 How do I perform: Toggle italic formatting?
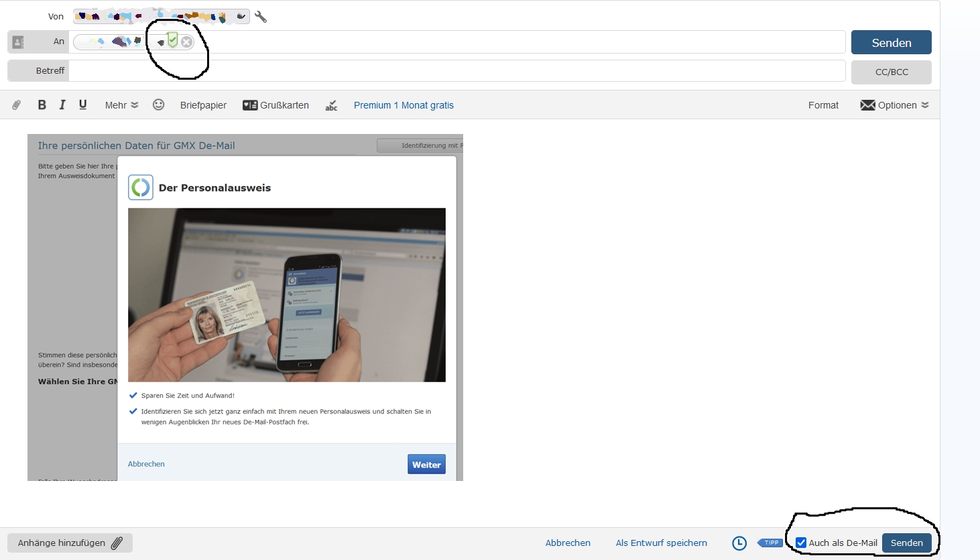pos(62,105)
